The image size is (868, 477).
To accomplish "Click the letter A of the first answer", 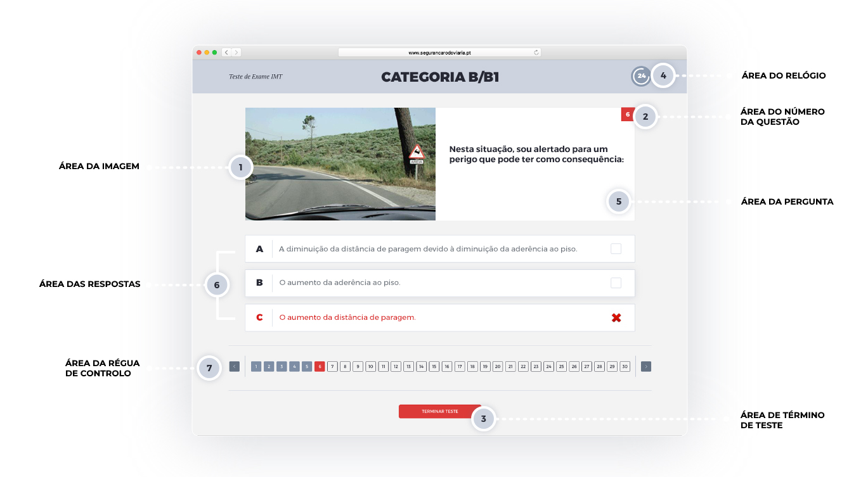I will point(259,249).
